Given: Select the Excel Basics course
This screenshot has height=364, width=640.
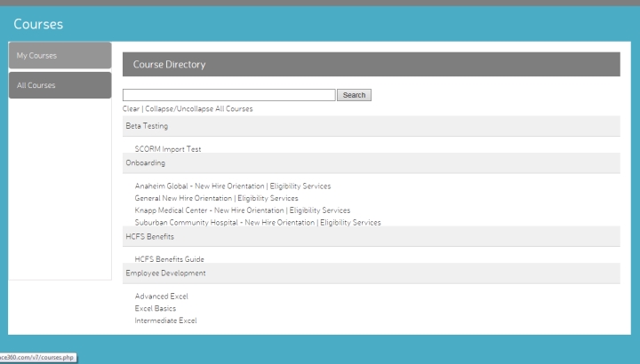Looking at the screenshot, I should pyautogui.click(x=156, y=308).
